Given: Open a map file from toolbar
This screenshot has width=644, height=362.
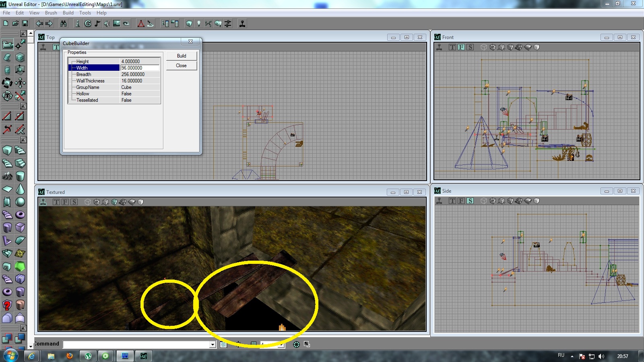Looking at the screenshot, I should (15, 24).
